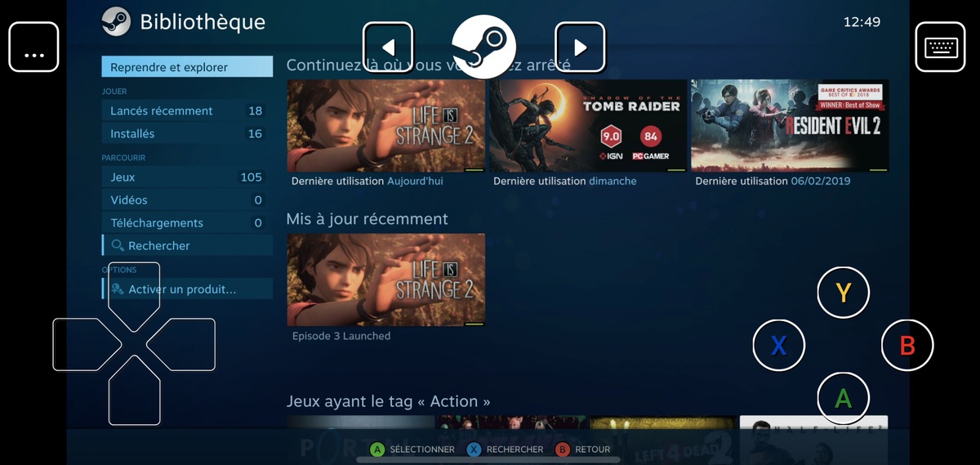Click the Jeux count 105
980x465 pixels.
coord(252,177)
